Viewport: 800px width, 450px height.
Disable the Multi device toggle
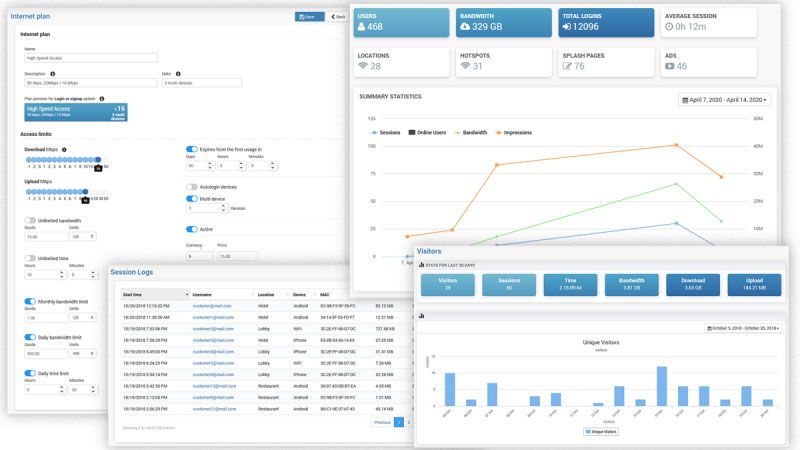tap(192, 199)
